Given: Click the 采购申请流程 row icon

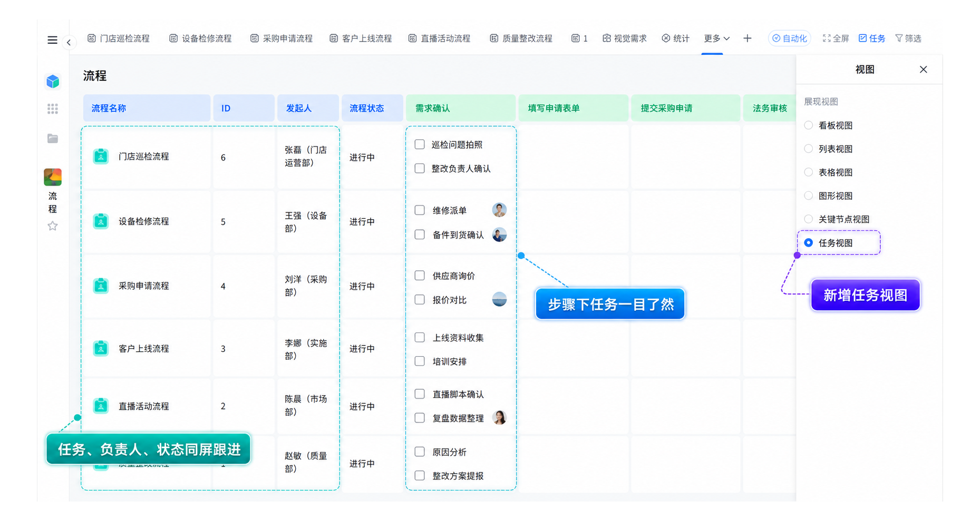Looking at the screenshot, I should pos(101,286).
